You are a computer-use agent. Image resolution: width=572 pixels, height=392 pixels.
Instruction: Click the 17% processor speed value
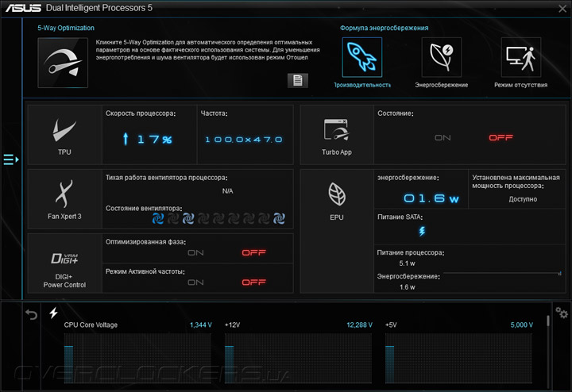[155, 139]
